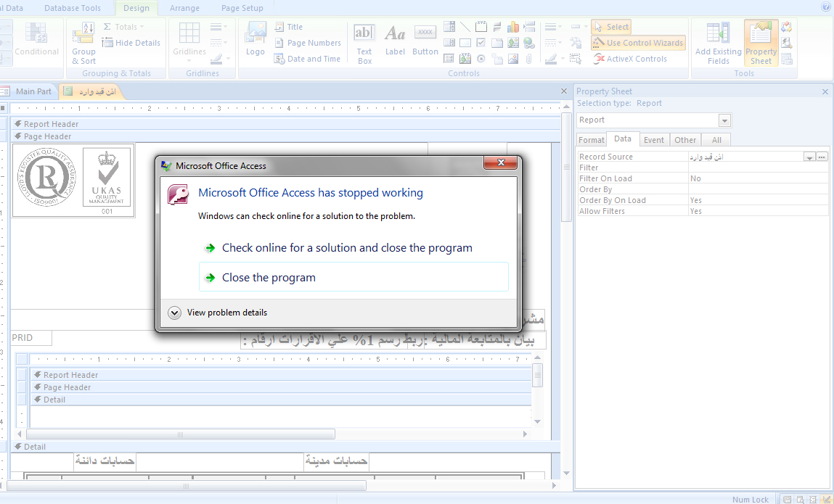Open the Property Sheet object selector dropdown
The image size is (834, 504).
[x=724, y=120]
